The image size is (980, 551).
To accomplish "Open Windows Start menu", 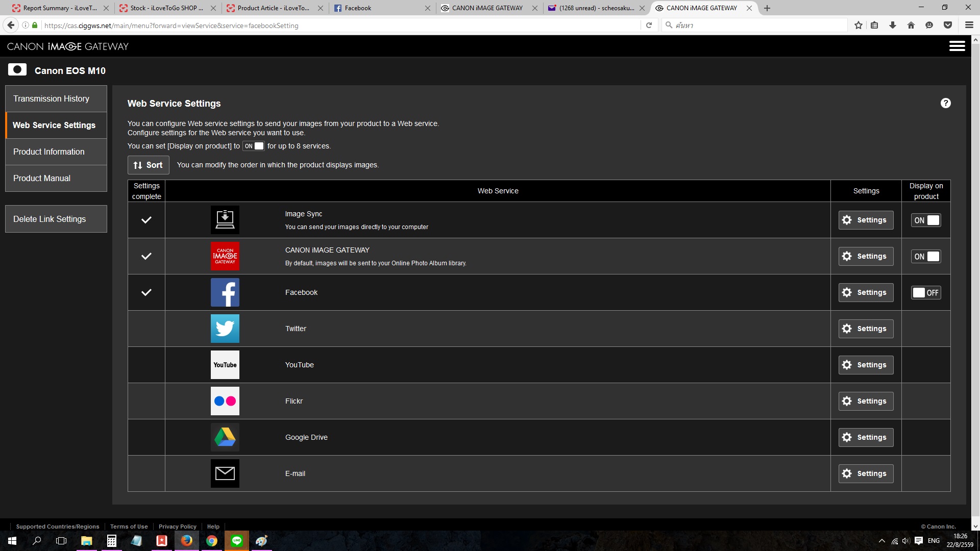I will pyautogui.click(x=12, y=541).
